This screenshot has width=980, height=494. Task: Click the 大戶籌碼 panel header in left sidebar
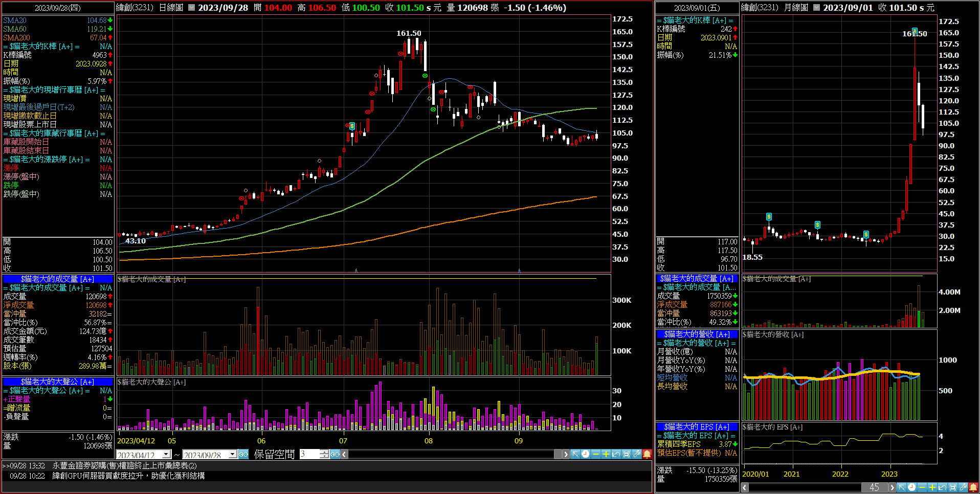tap(57, 381)
